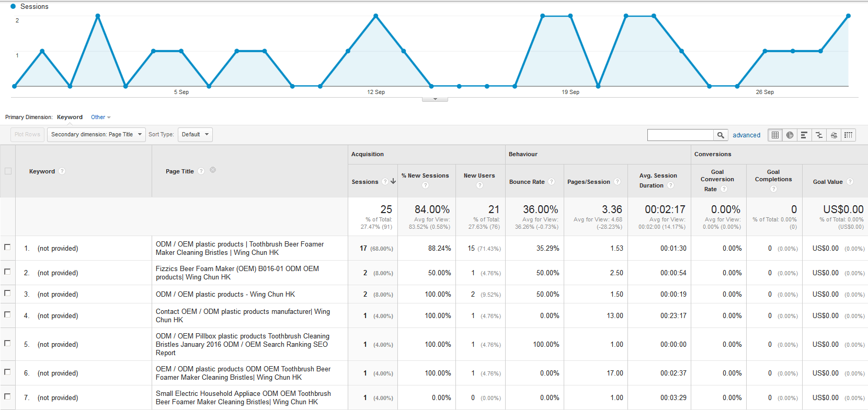
Task: Open Secondary dimension: Page Title dropdown
Action: coord(96,135)
